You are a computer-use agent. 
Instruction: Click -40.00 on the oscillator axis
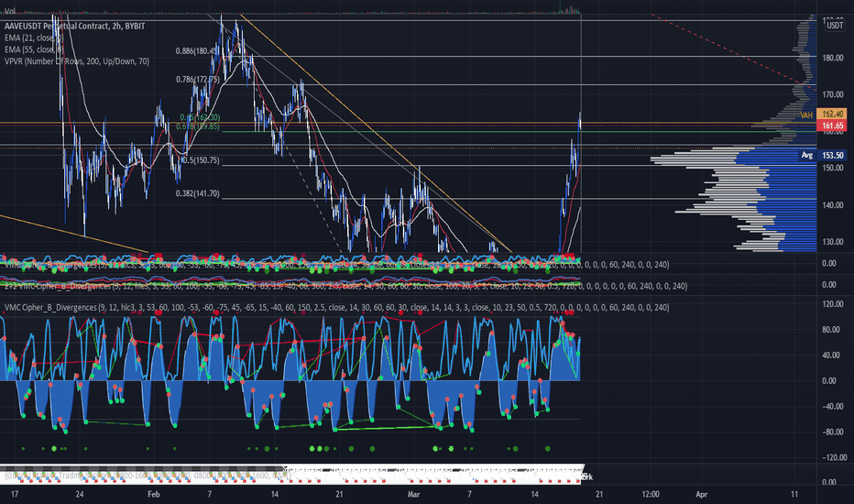click(833, 407)
